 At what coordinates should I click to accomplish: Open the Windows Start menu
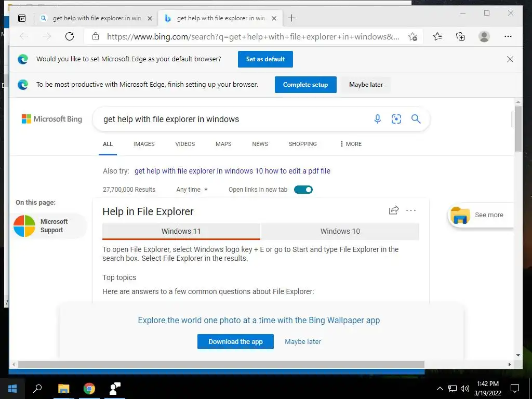click(x=12, y=389)
